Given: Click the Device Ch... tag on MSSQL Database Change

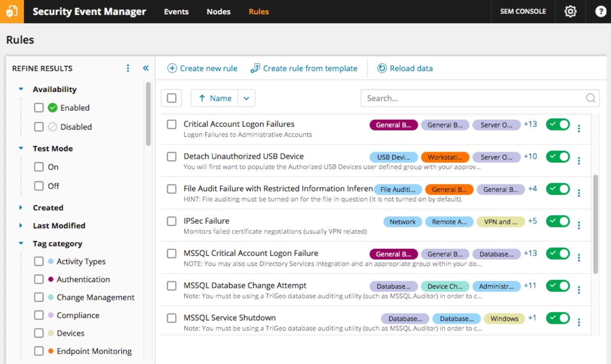Looking at the screenshot, I should click(x=445, y=287).
